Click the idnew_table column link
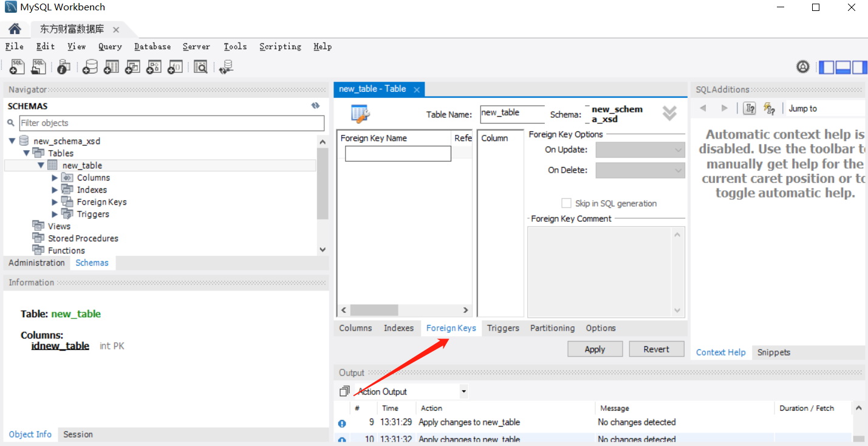The width and height of the screenshot is (868, 446). (x=60, y=346)
